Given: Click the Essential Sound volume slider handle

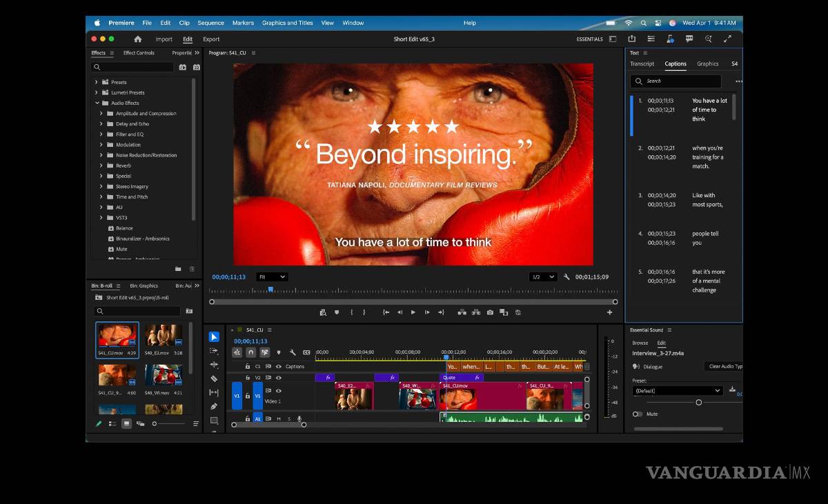Looking at the screenshot, I should 698,402.
